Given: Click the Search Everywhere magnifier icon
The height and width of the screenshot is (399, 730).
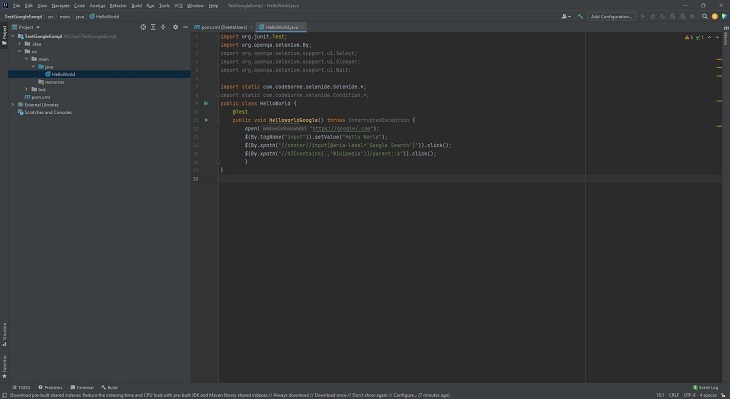Looking at the screenshot, I should click(x=705, y=16).
